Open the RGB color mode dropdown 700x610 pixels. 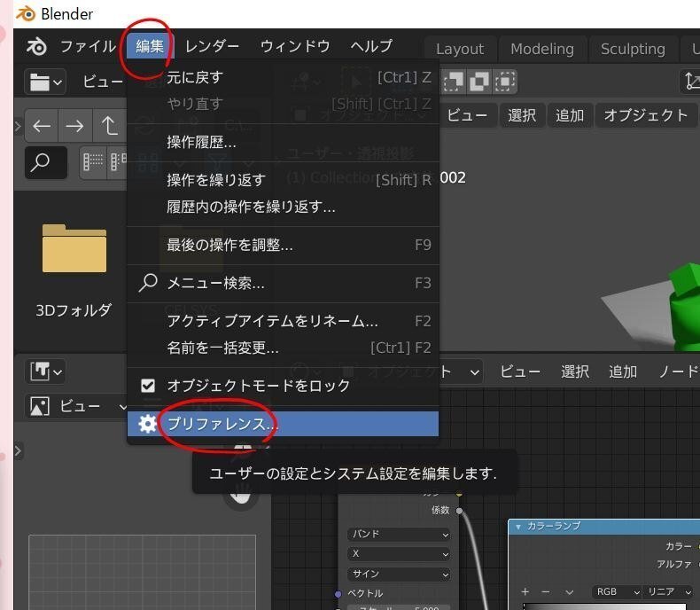tap(617, 591)
